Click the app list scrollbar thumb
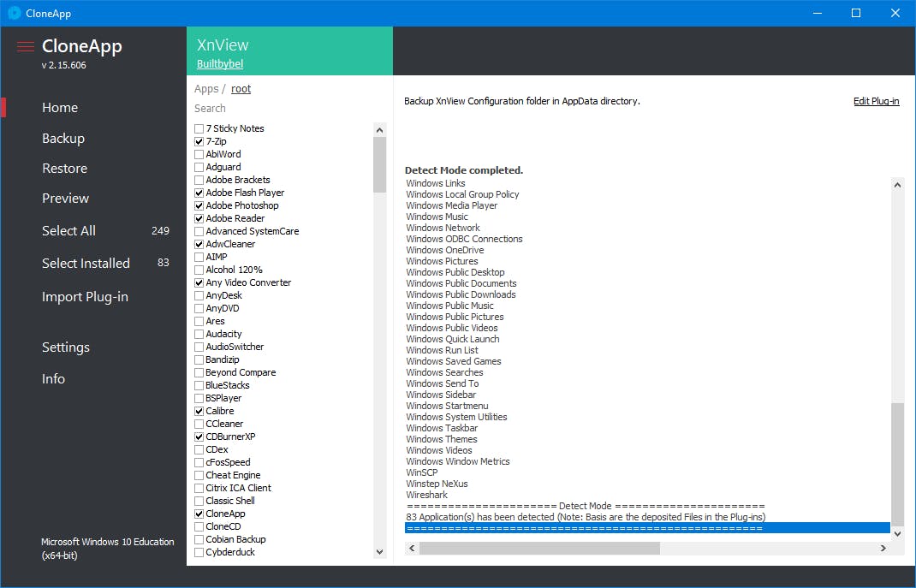Viewport: 916px width, 588px height. [380, 164]
